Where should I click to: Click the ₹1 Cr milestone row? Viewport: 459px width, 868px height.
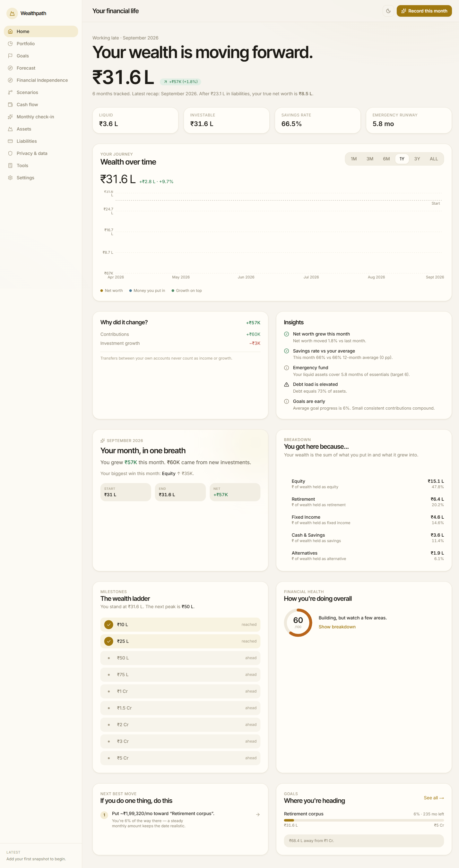[x=180, y=691]
